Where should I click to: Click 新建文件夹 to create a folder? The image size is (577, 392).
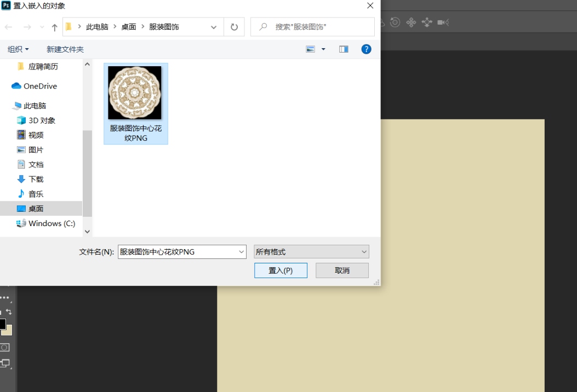click(x=65, y=49)
